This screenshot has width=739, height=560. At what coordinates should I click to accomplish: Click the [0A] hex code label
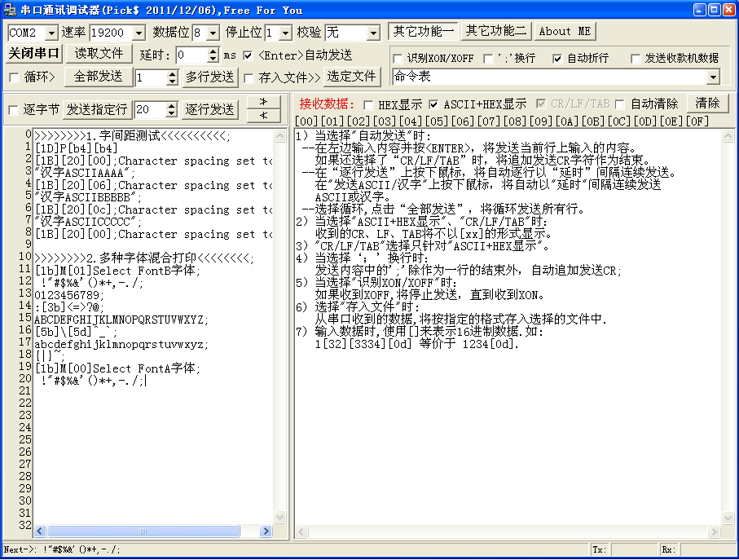[x=566, y=121]
